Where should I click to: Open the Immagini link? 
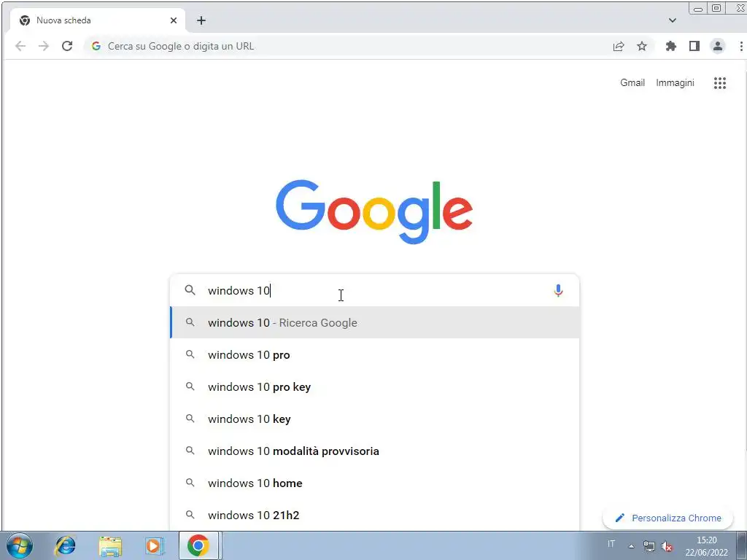[675, 83]
